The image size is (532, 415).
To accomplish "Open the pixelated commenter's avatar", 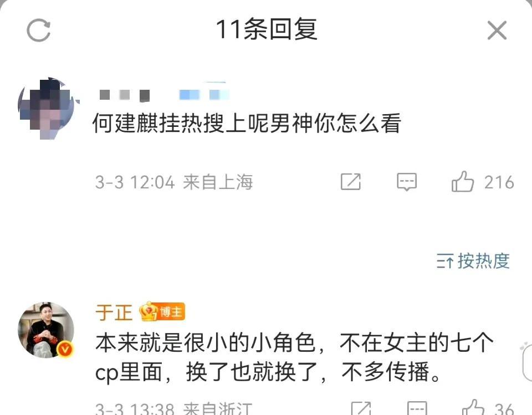I will coord(47,108).
